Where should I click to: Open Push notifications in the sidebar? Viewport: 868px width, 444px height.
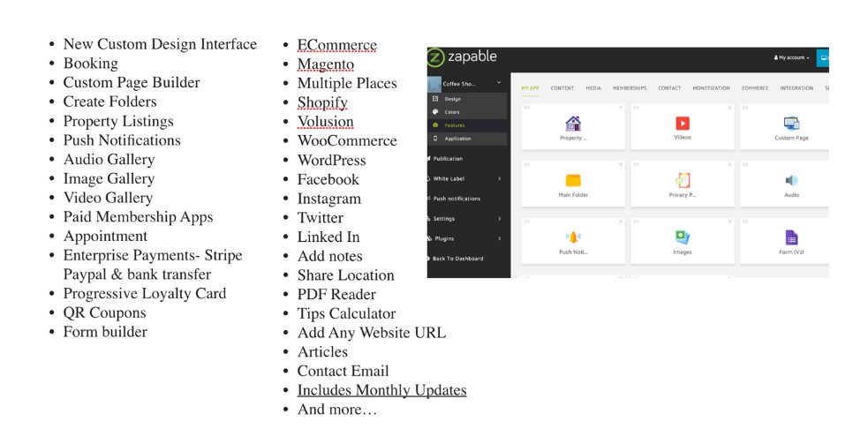[x=457, y=199]
